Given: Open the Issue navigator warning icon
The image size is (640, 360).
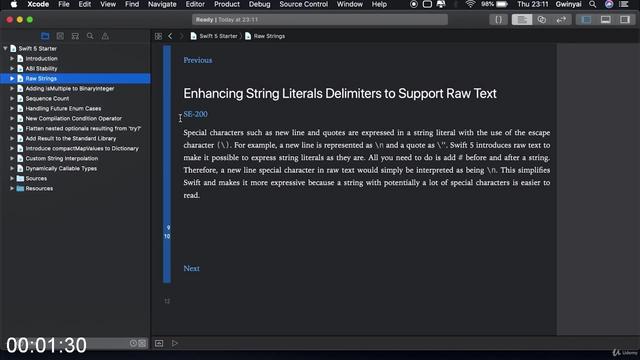Looking at the screenshot, I should tap(105, 36).
